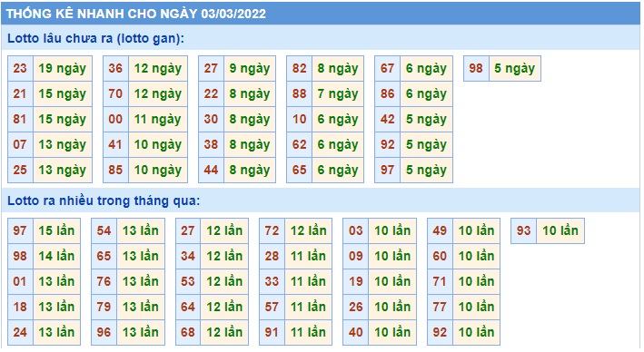Select number 38 in the lotto gan table
Screen dimensions: 644x352
click(211, 144)
